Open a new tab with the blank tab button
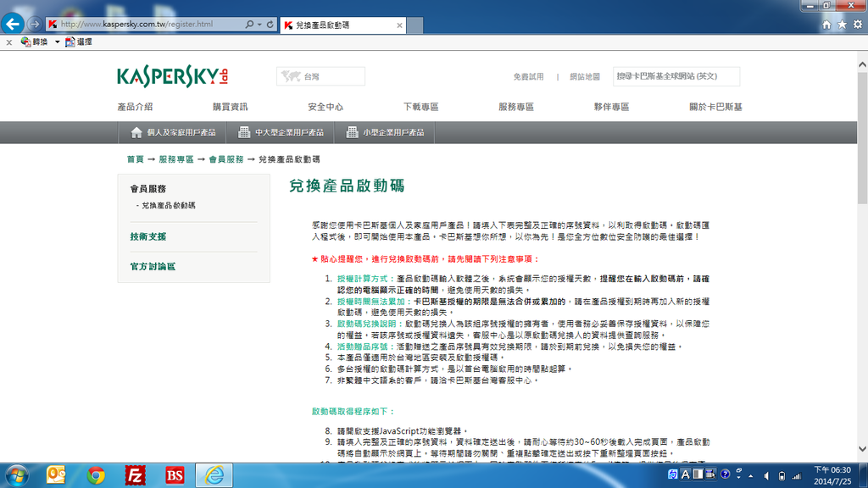This screenshot has width=868, height=488. [415, 25]
